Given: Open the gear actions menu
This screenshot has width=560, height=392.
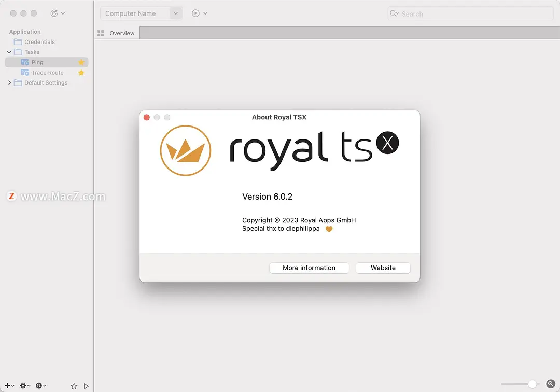Looking at the screenshot, I should (x=25, y=386).
